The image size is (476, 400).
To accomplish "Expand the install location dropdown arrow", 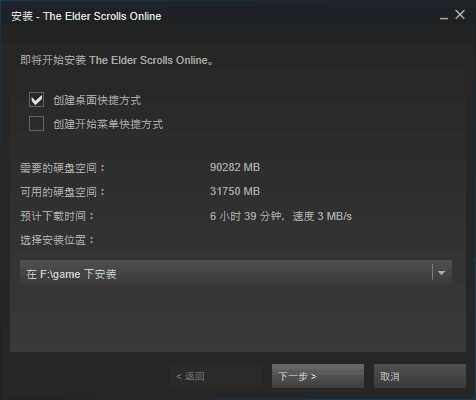I will coord(441,273).
